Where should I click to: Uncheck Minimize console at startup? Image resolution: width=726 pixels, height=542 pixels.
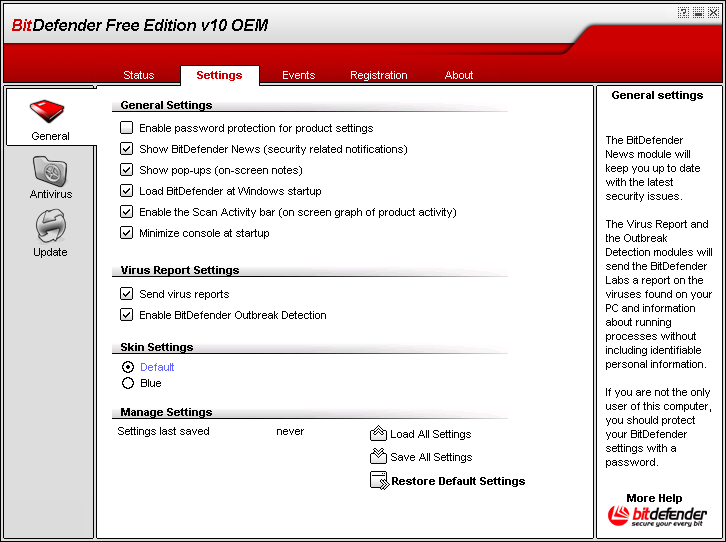tap(126, 232)
